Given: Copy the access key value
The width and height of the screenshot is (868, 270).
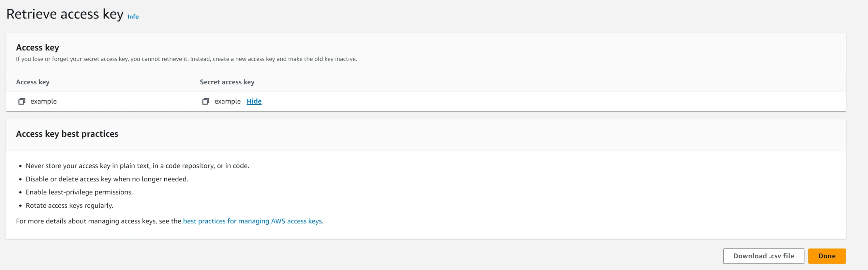Looking at the screenshot, I should tap(22, 101).
